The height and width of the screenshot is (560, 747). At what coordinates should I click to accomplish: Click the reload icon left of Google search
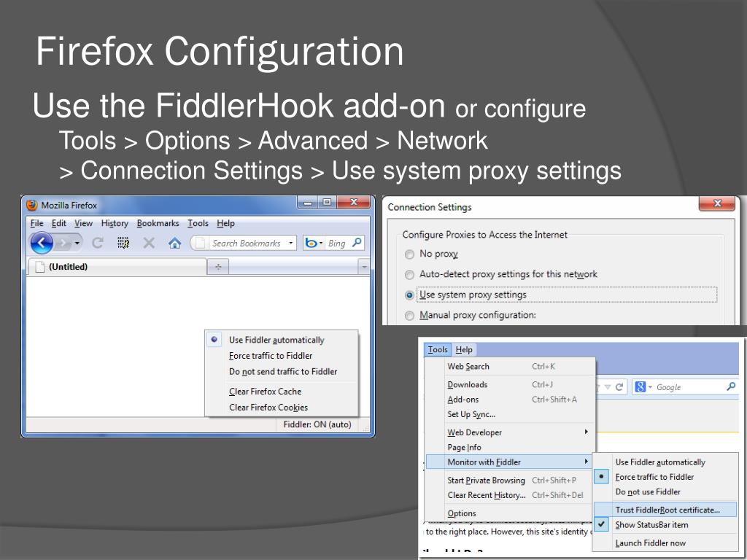pos(619,387)
